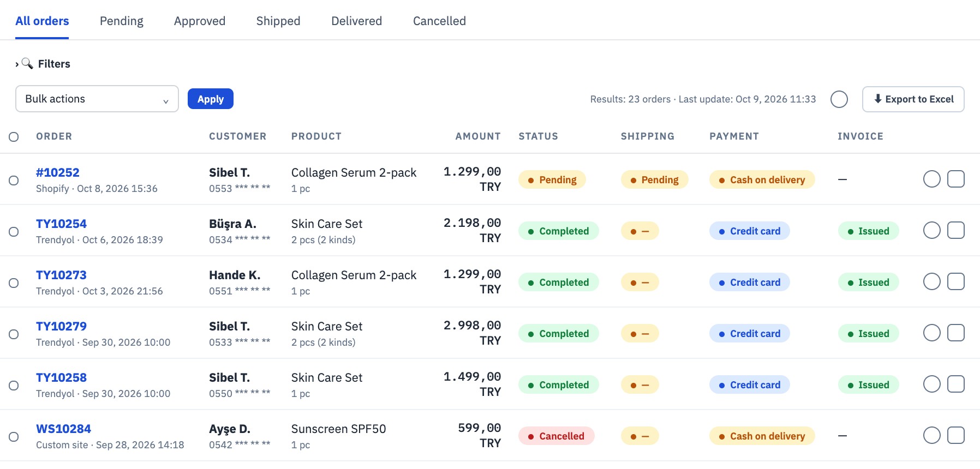980x469 pixels.
Task: Select the checkbox for order #10252
Action: (x=14, y=181)
